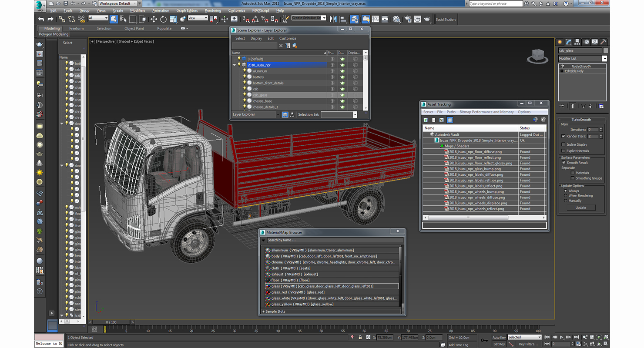Click the Set Key button
The height and width of the screenshot is (348, 644).
[499, 344]
